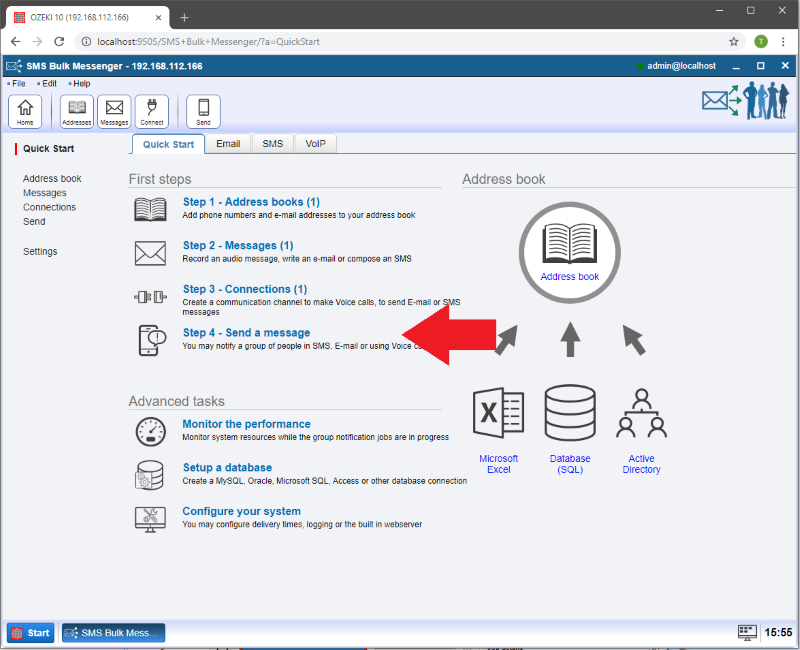The height and width of the screenshot is (650, 800).
Task: Open the Help menu
Action: [x=80, y=84]
